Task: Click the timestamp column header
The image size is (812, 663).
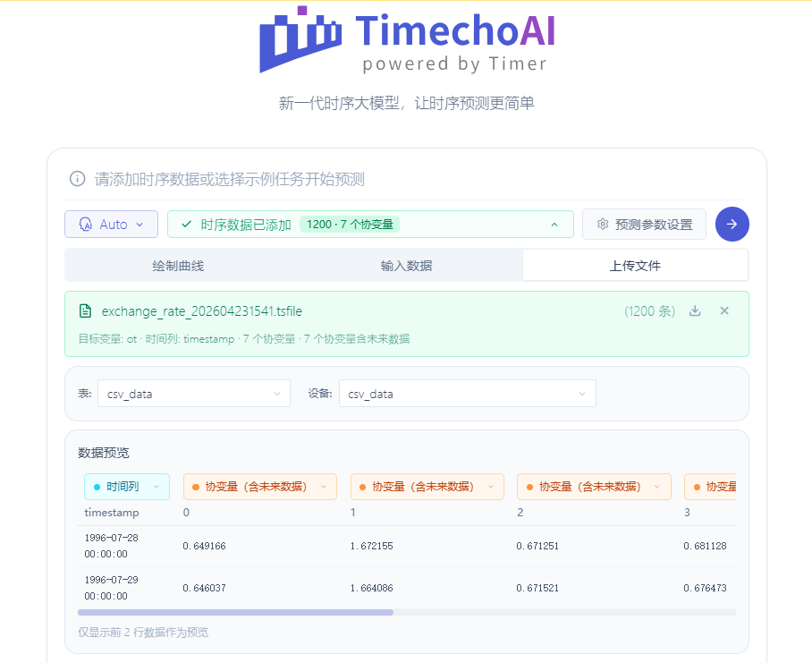Action: point(112,513)
